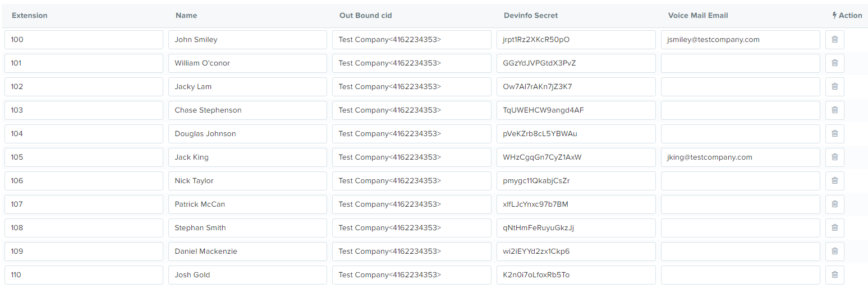
Task: Edit Out Bound cid for extension 102
Action: [412, 87]
